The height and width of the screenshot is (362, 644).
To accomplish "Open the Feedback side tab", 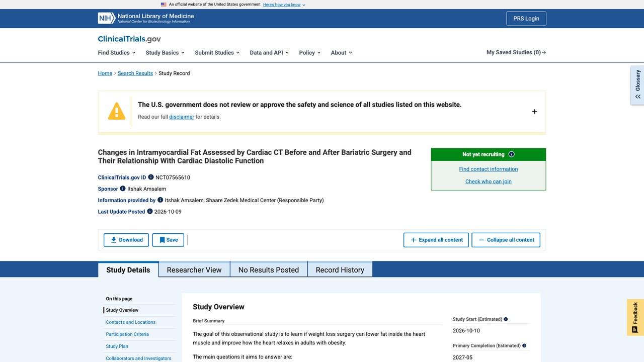I will (x=635, y=317).
